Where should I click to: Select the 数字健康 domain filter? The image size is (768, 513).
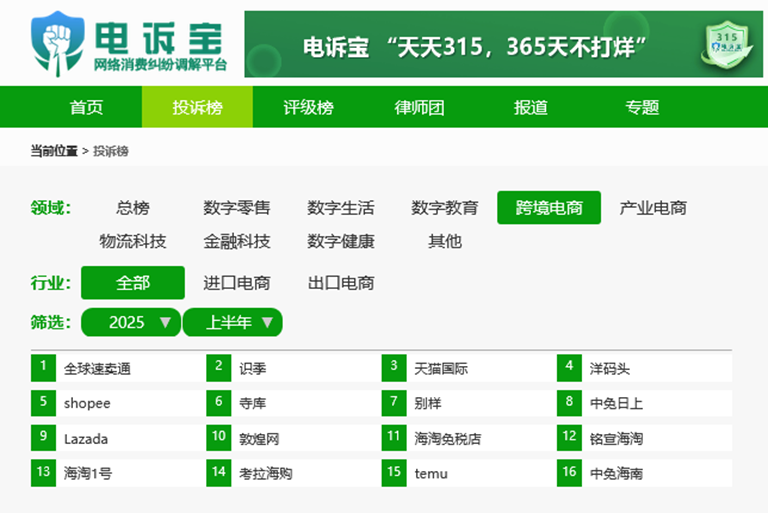[340, 241]
